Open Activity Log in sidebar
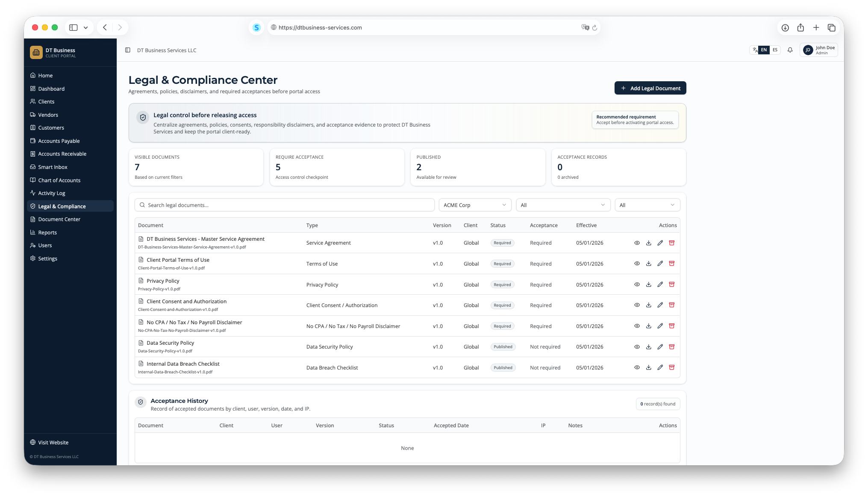The image size is (868, 497). pyautogui.click(x=70, y=193)
